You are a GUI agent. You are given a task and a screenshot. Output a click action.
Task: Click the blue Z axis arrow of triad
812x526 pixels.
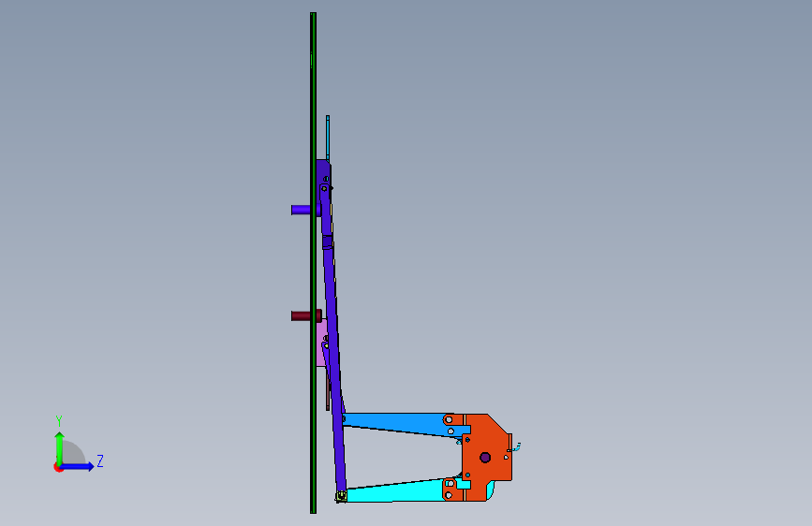78,466
